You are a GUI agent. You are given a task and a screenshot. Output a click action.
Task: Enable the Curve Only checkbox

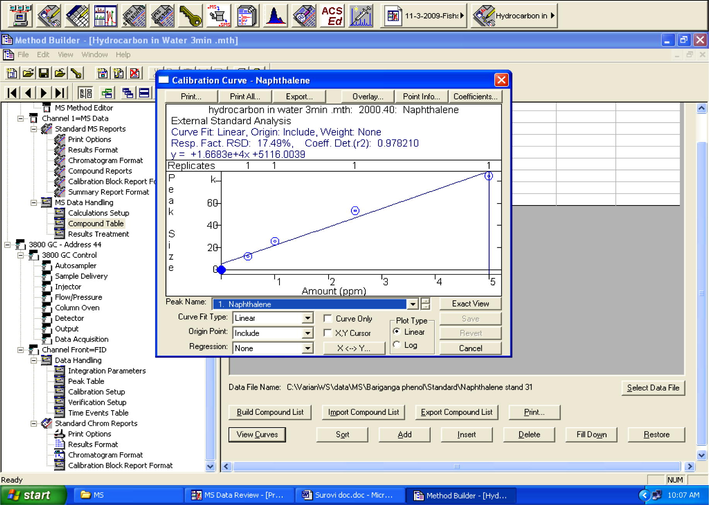click(x=328, y=319)
